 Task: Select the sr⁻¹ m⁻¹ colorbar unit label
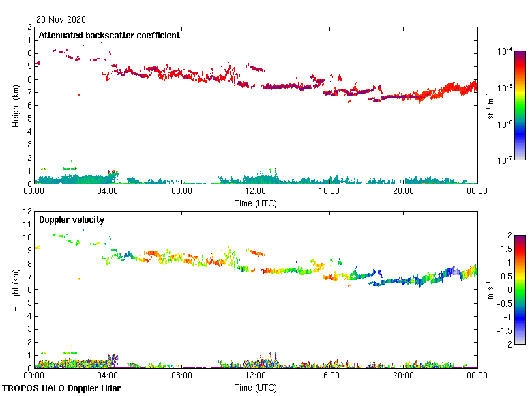coord(492,106)
